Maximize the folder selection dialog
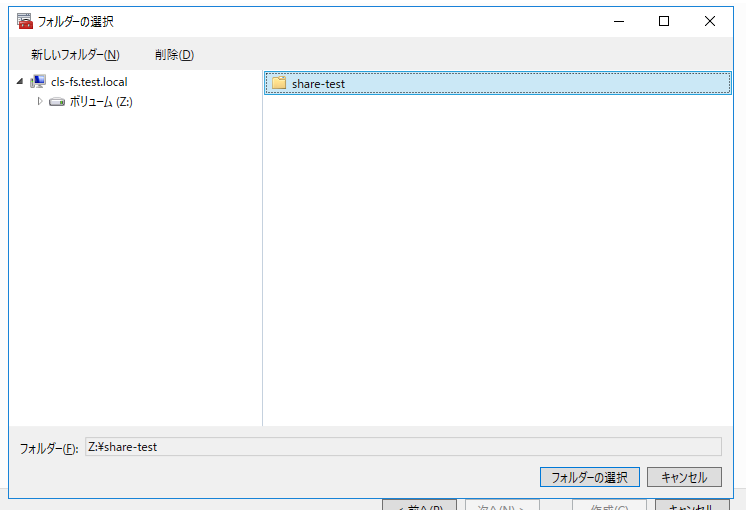Viewport: 746px width, 510px height. (x=664, y=21)
